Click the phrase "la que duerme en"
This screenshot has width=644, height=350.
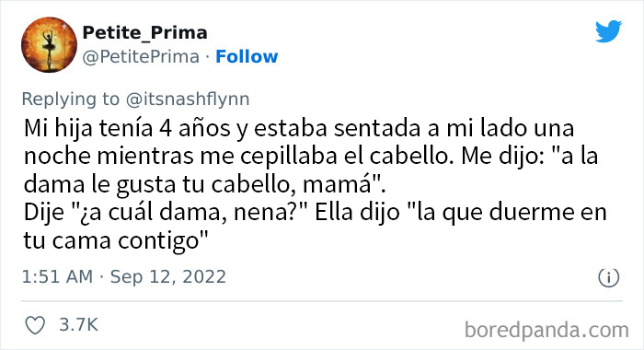point(506,213)
